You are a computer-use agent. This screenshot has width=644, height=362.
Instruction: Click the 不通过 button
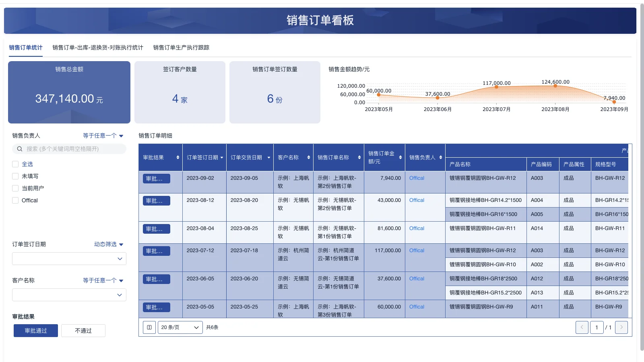83,330
